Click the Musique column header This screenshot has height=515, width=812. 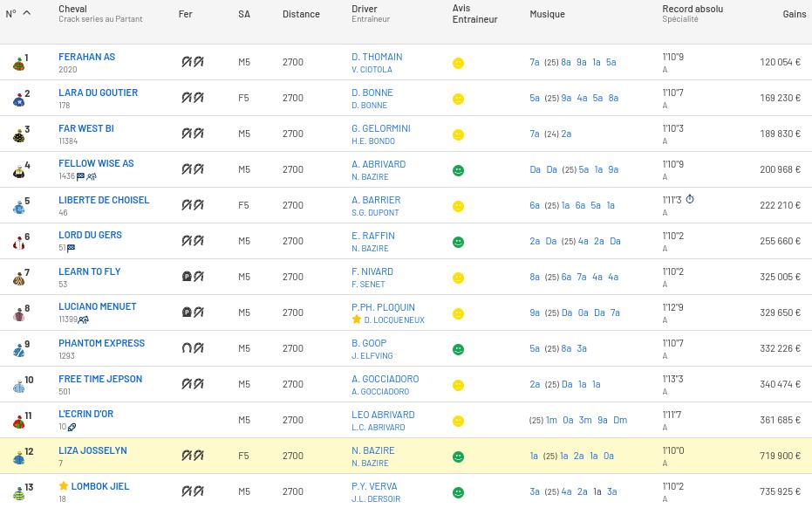[547, 14]
